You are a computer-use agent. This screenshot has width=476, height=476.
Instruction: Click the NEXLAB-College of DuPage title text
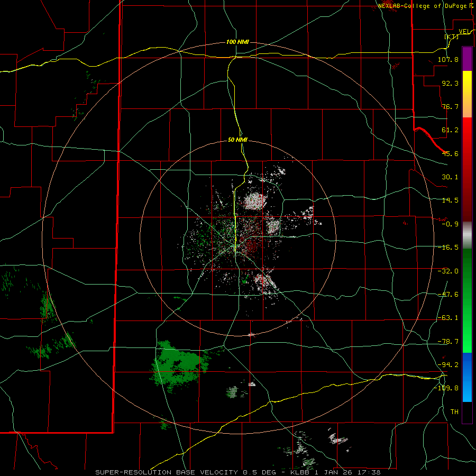[422, 6]
